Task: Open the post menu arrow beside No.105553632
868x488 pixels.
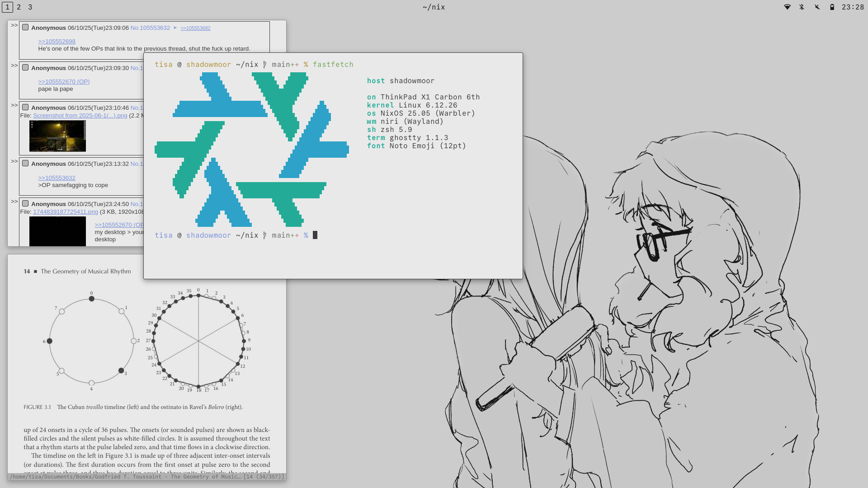Action: 175,28
